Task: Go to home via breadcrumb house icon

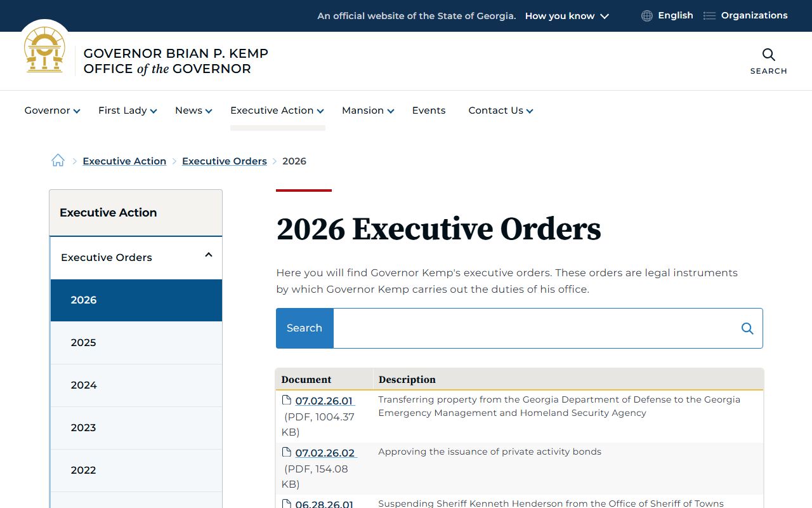Action: pyautogui.click(x=58, y=161)
